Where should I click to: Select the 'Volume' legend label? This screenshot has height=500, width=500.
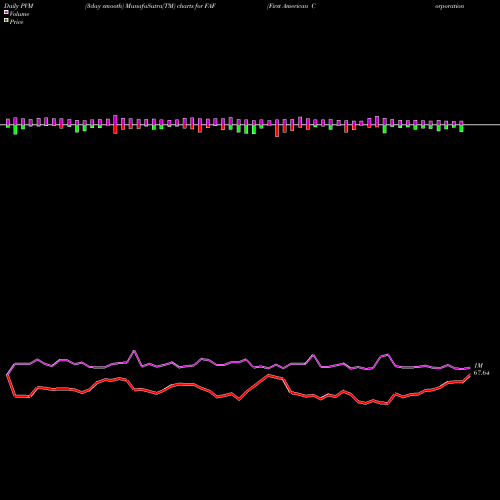point(19,14)
